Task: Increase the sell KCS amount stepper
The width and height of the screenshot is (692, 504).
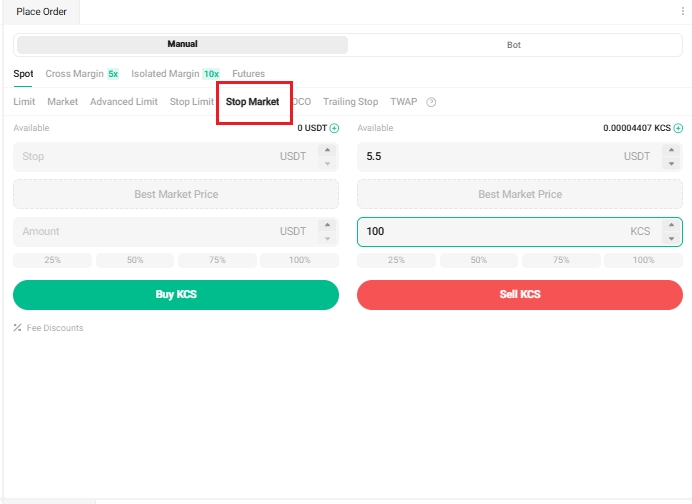Action: coord(671,226)
